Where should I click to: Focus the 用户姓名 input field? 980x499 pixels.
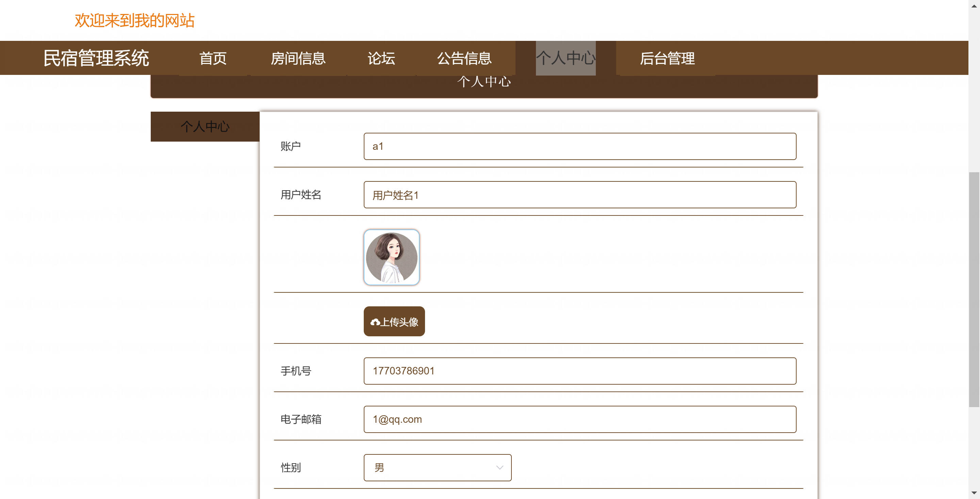[x=580, y=194]
